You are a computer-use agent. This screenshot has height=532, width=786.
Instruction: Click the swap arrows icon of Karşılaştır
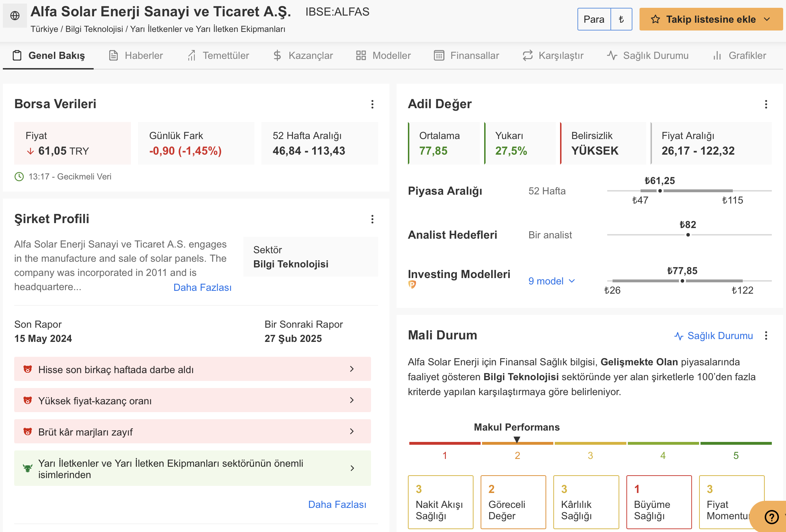click(x=527, y=55)
